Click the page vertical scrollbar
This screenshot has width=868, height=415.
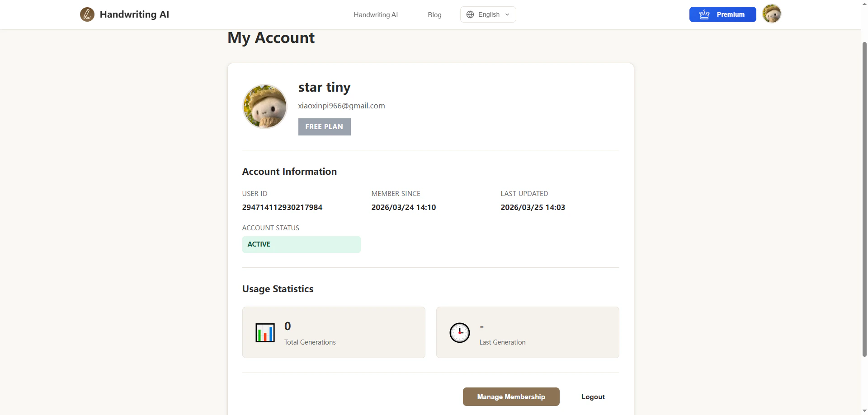coord(864,199)
